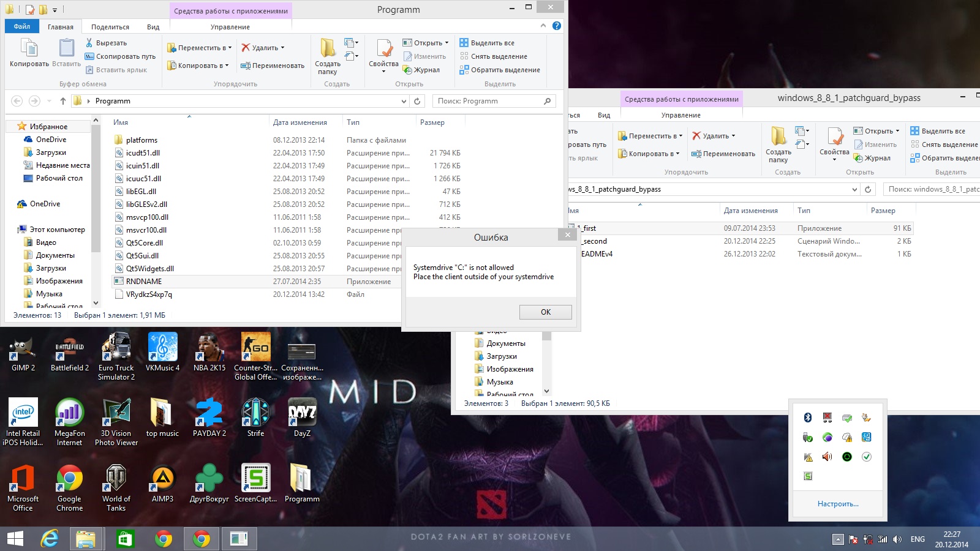This screenshot has height=551, width=980.
Task: Click Переименовать in the Programm ribbon
Action: (273, 66)
